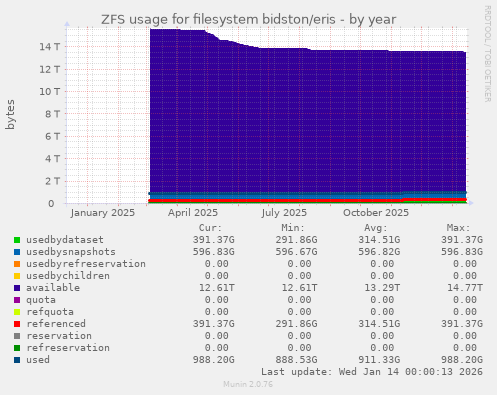Click the blue usedbysnapshots legend swatch
497x395 pixels.
(x=17, y=252)
